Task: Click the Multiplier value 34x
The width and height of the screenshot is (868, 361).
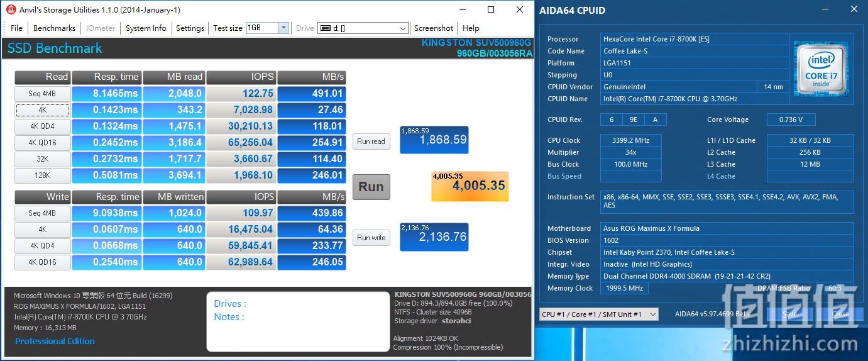Action: [632, 152]
